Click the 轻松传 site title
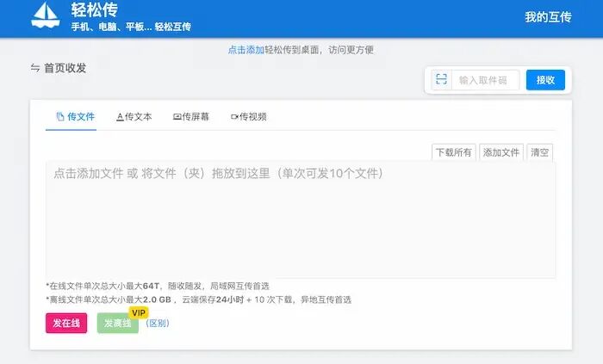Viewport: 603px width, 364px height. 94,9
